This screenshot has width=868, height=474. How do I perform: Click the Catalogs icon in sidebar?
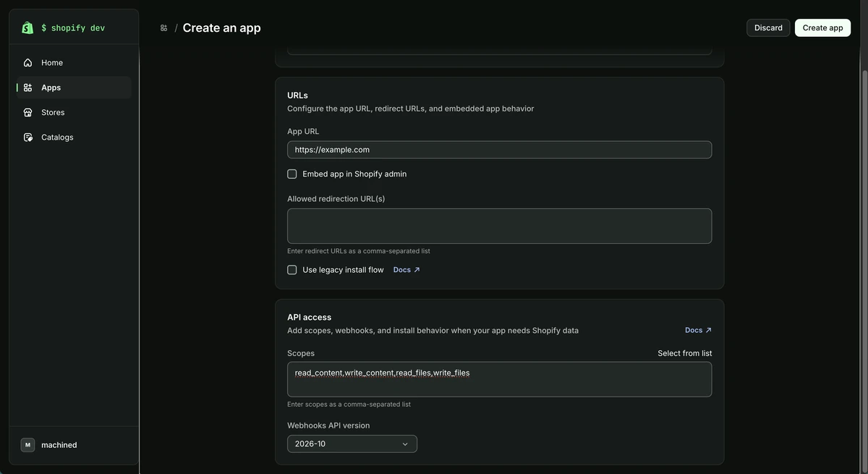coord(27,137)
